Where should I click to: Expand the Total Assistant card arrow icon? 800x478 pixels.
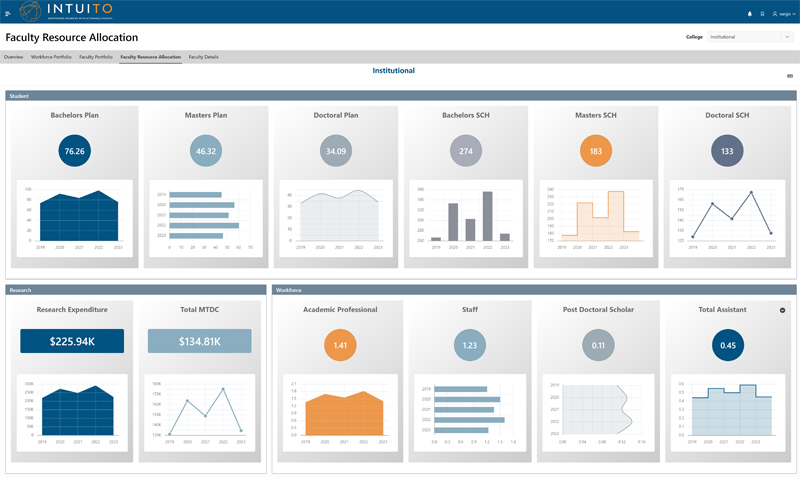tap(782, 310)
